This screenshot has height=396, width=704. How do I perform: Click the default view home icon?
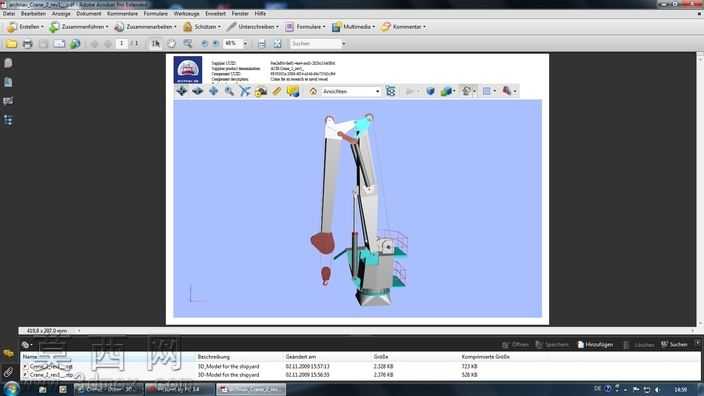tap(313, 92)
